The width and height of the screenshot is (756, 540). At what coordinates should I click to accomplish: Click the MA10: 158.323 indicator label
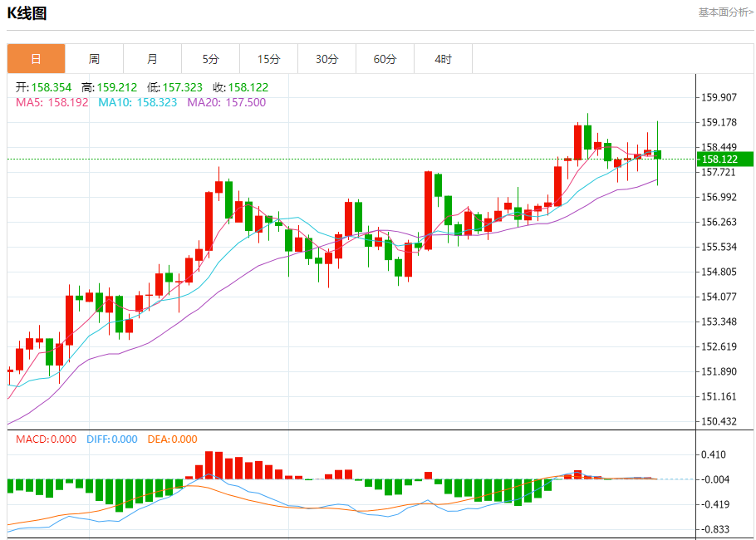[x=137, y=102]
